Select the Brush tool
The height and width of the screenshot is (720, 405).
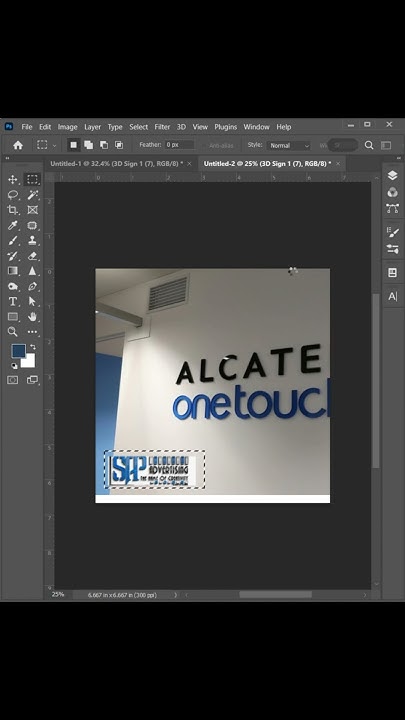[13, 240]
